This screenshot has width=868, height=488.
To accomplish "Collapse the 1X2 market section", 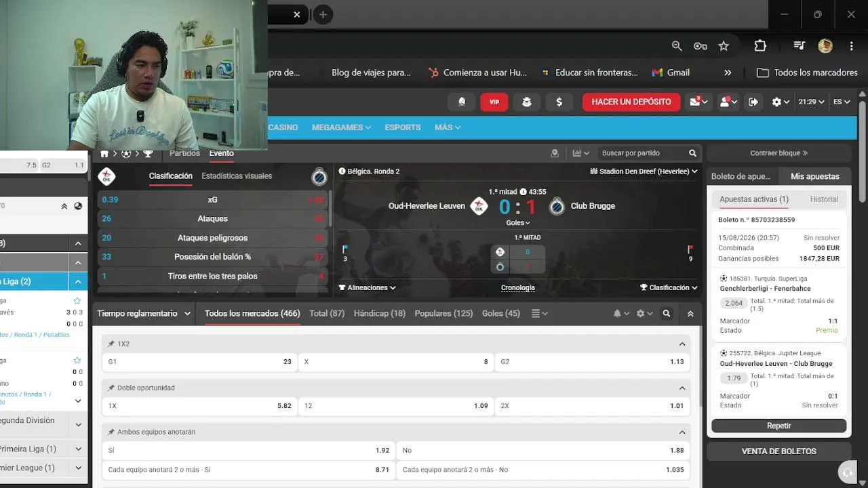I will coord(682,344).
